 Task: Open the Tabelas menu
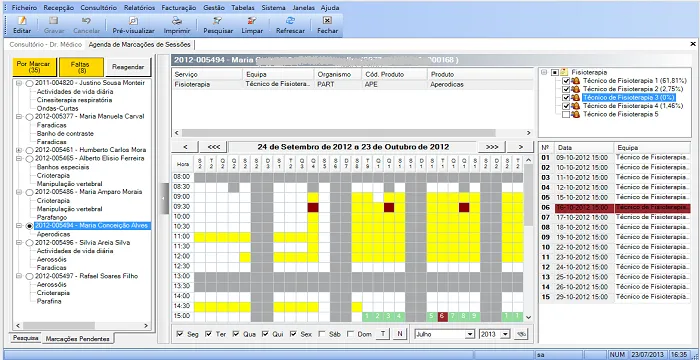243,8
